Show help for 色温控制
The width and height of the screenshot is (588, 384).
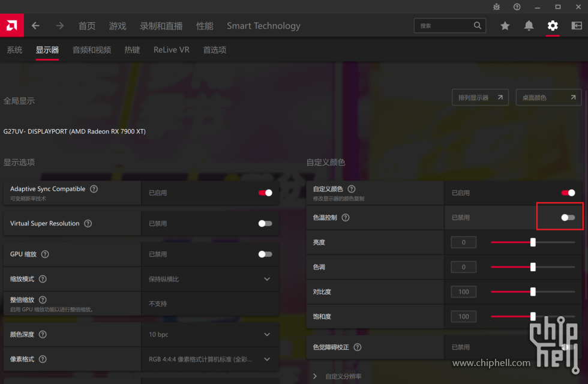pyautogui.click(x=346, y=217)
